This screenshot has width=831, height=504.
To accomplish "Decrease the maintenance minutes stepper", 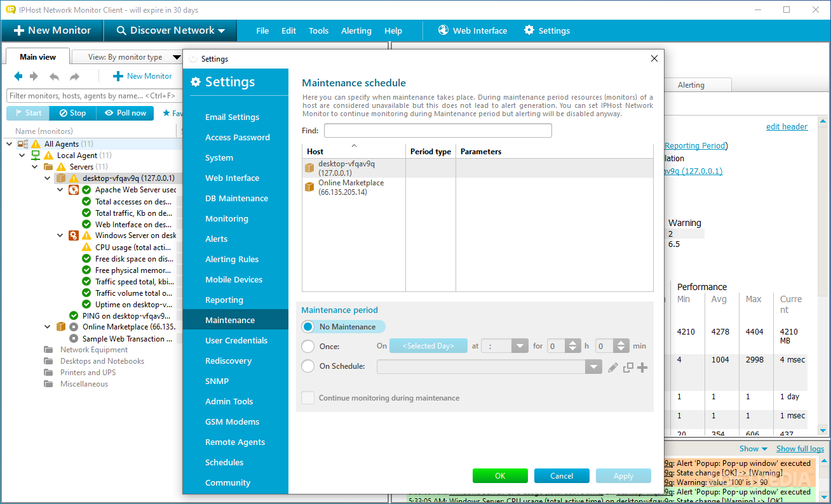I will coord(621,350).
